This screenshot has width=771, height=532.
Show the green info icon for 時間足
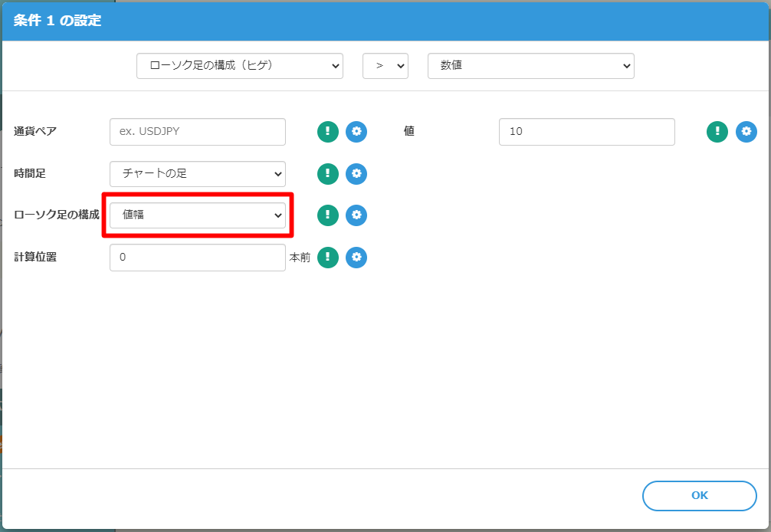(x=328, y=174)
